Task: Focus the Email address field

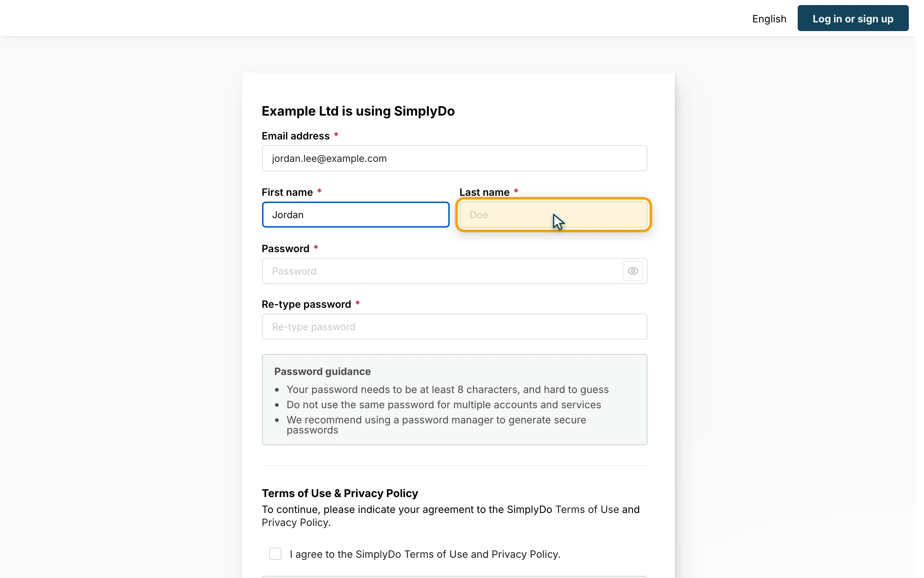Action: click(454, 158)
